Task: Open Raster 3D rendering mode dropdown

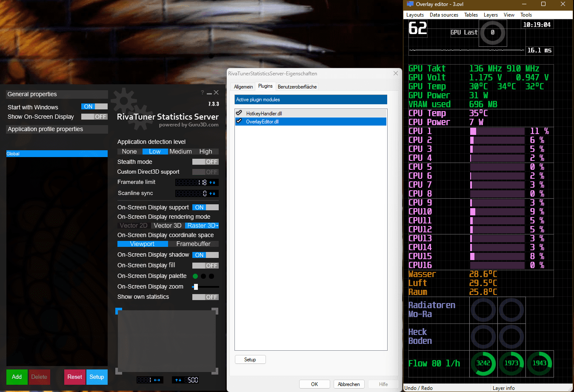Action: coord(202,226)
